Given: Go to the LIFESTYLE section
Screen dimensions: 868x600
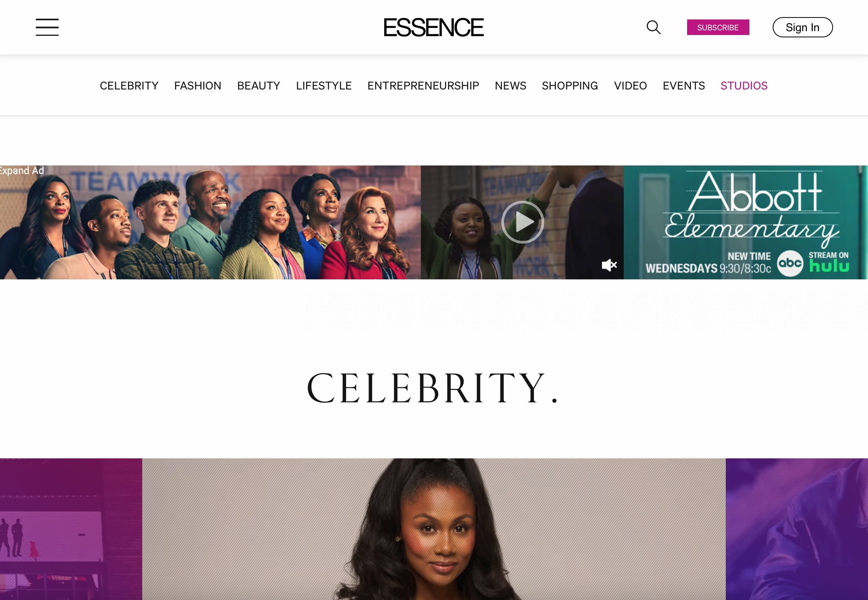Looking at the screenshot, I should [324, 86].
